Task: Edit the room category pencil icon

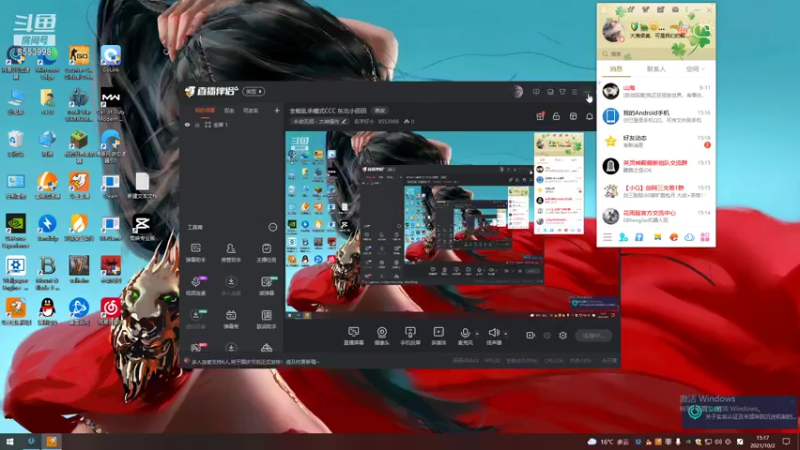Action: 344,121
